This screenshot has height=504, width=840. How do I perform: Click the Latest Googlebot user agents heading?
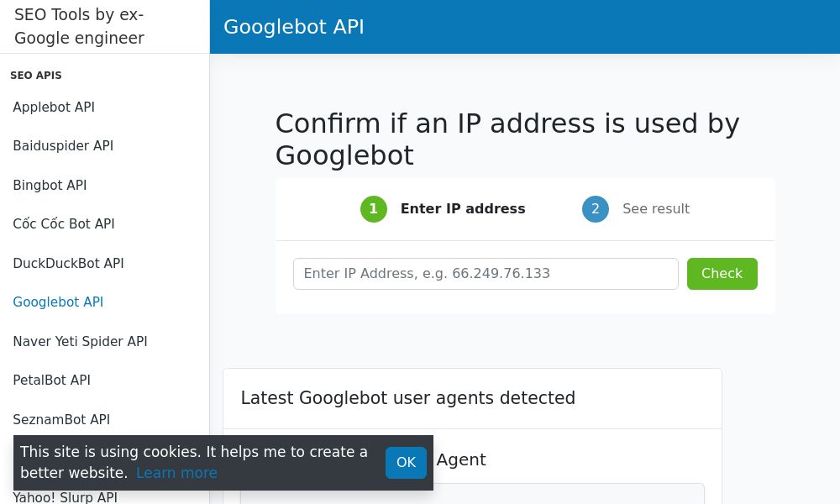click(407, 398)
